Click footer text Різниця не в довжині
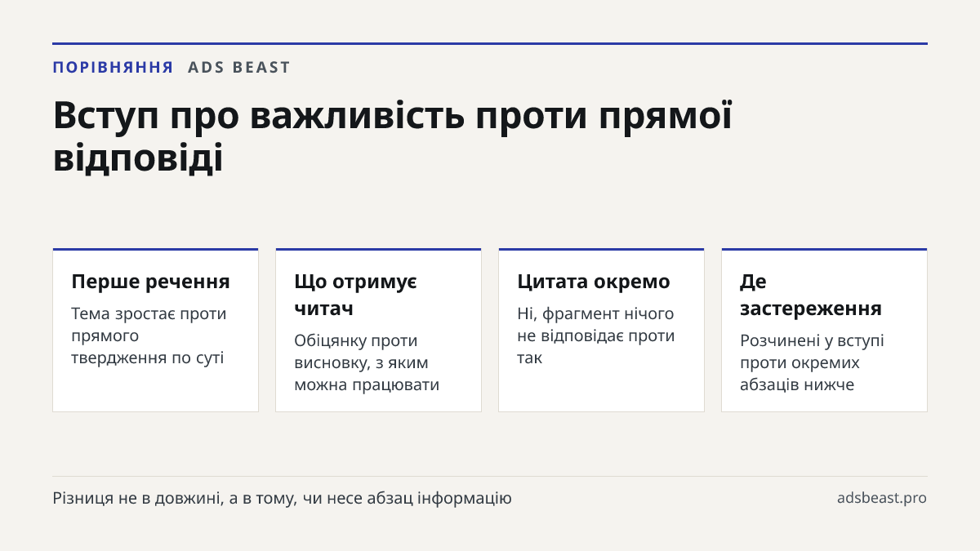This screenshot has width=980, height=551. click(283, 498)
